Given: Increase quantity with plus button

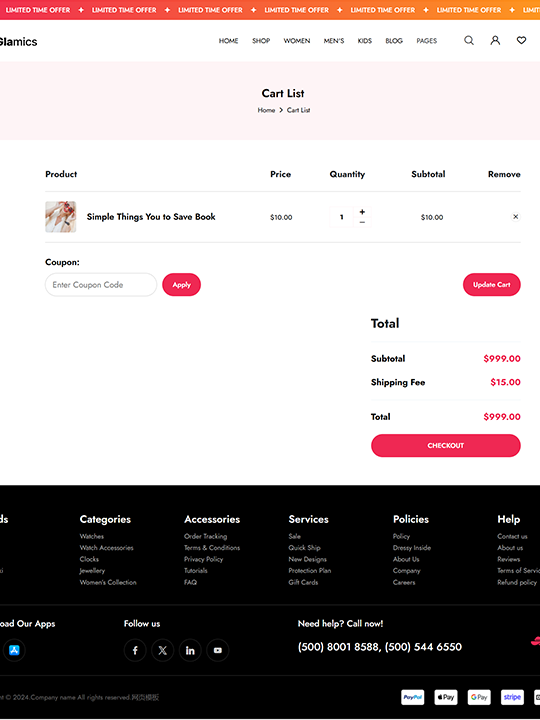Looking at the screenshot, I should pos(362,212).
